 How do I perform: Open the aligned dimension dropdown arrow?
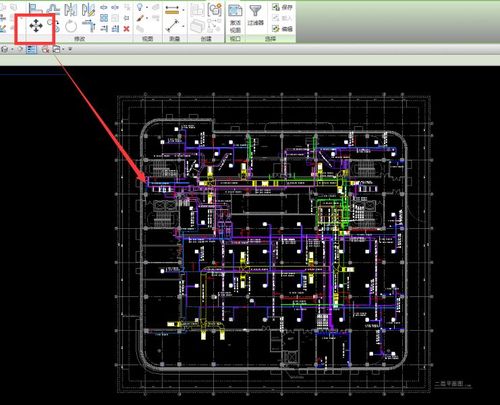pos(184,10)
